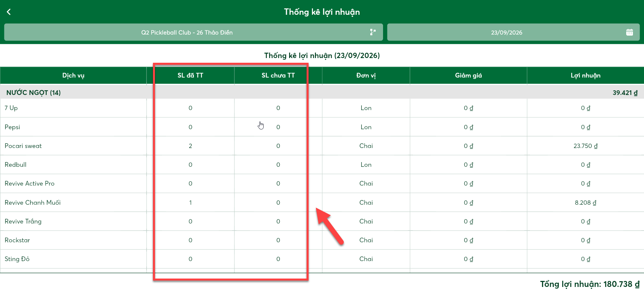
Task: Sort by the Dịch vụ column header
Action: pyautogui.click(x=73, y=76)
